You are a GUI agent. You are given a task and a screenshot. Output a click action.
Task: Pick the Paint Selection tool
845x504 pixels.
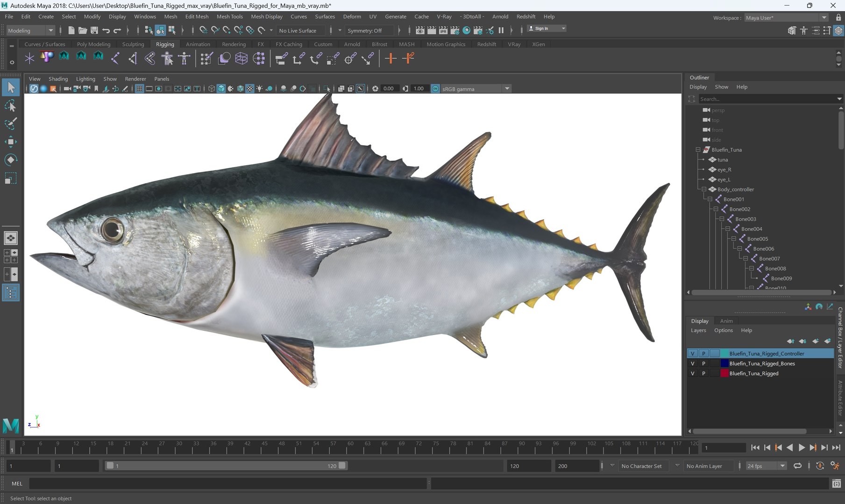click(11, 124)
